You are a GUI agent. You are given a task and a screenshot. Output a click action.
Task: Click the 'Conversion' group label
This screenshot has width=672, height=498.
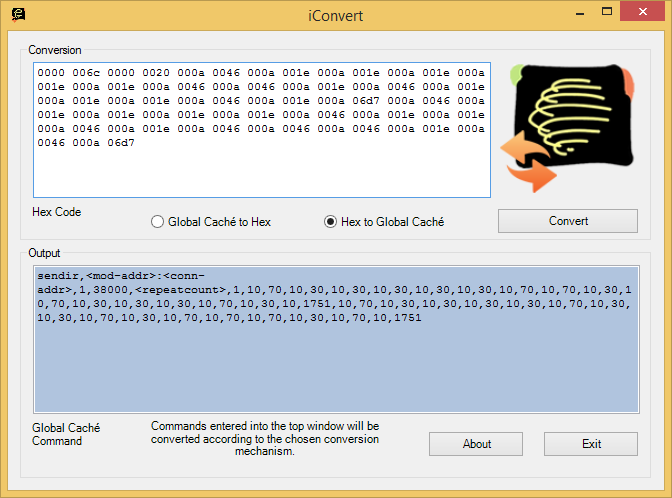(x=55, y=50)
